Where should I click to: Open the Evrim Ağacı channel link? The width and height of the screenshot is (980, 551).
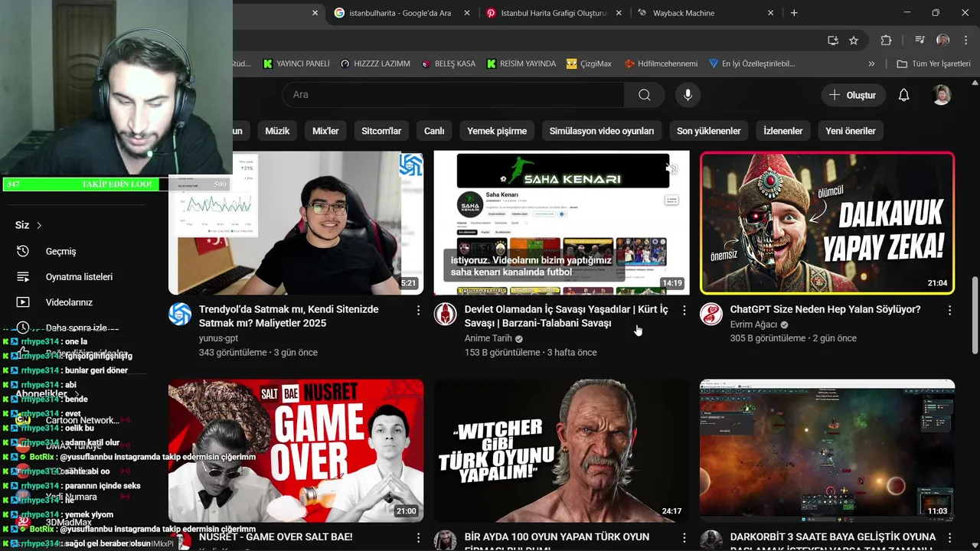[753, 324]
